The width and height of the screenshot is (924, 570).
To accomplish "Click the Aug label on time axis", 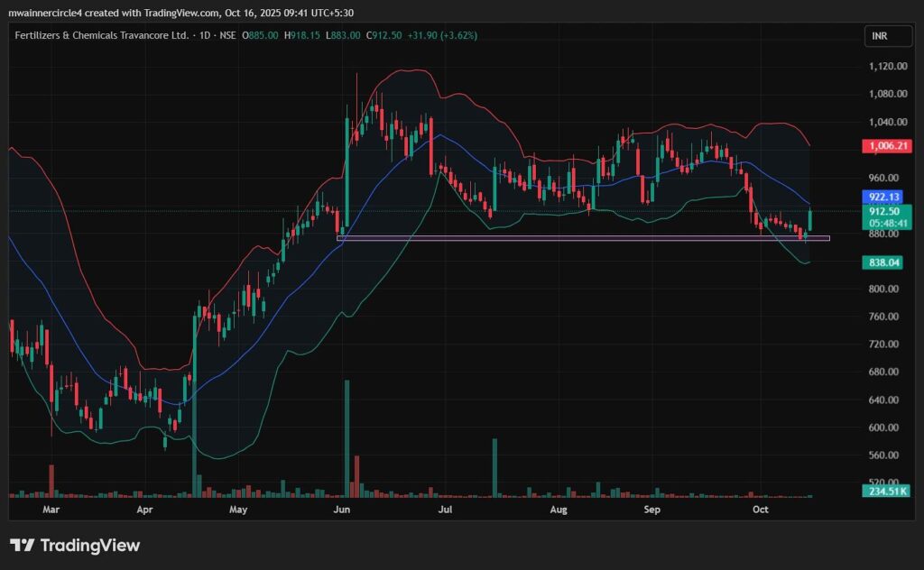I will click(x=559, y=510).
